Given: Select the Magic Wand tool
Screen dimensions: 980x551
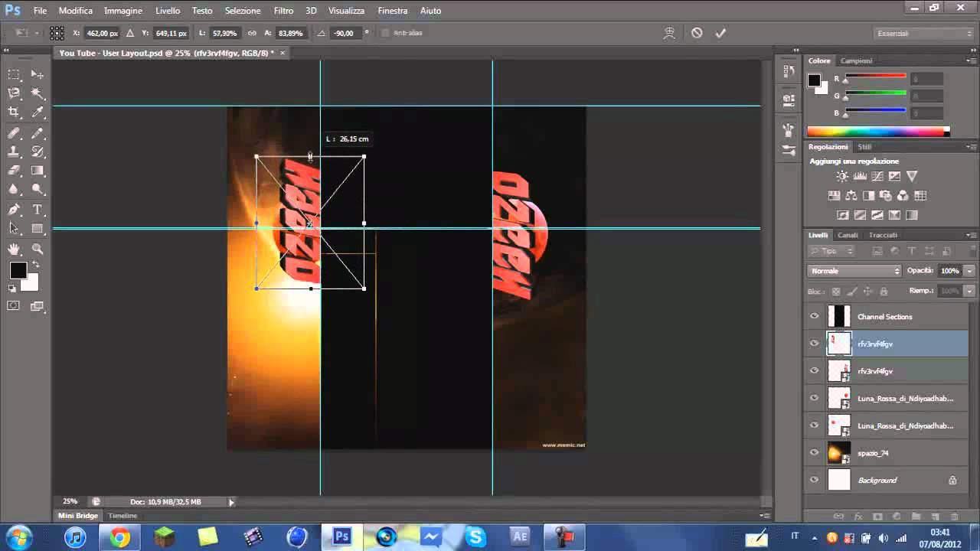Looking at the screenshot, I should tap(37, 93).
